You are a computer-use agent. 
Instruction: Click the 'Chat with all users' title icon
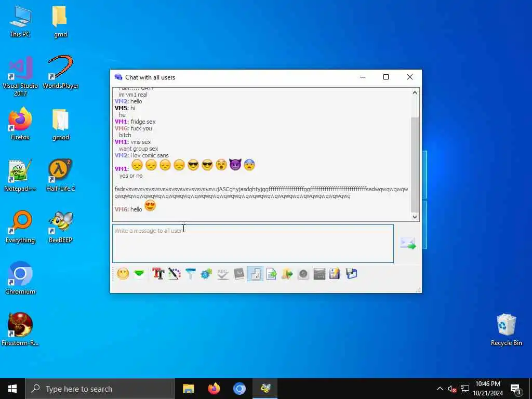click(118, 77)
